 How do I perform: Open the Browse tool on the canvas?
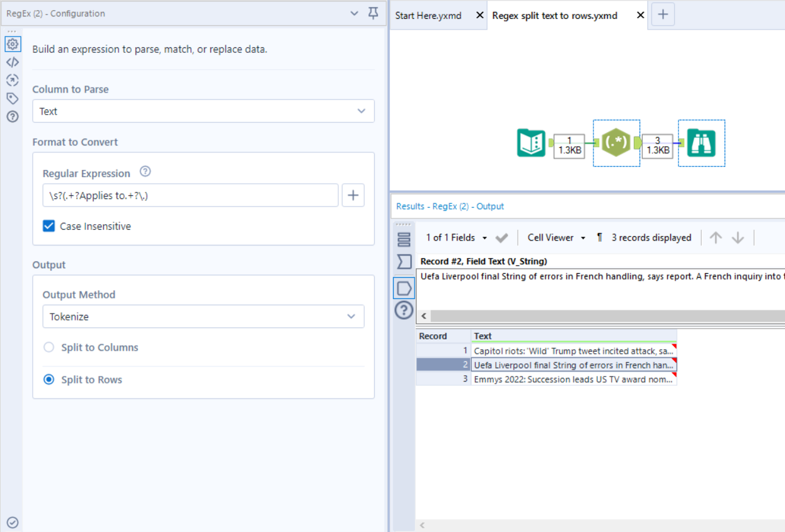[701, 143]
